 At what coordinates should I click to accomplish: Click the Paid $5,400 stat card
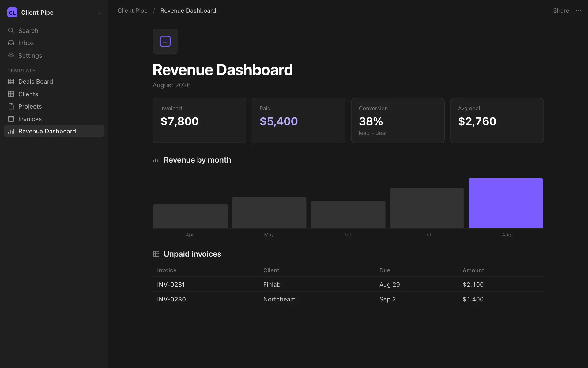[x=299, y=121]
